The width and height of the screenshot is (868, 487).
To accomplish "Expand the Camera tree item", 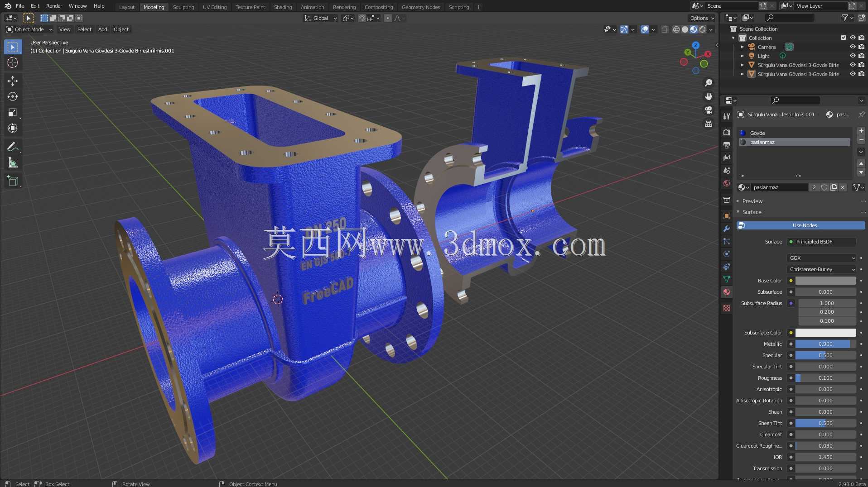I will (743, 47).
